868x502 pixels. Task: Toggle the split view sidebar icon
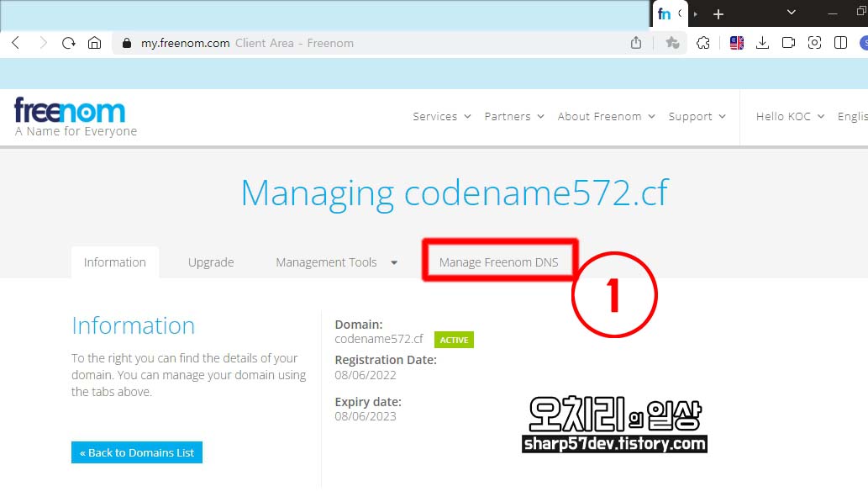click(x=840, y=43)
